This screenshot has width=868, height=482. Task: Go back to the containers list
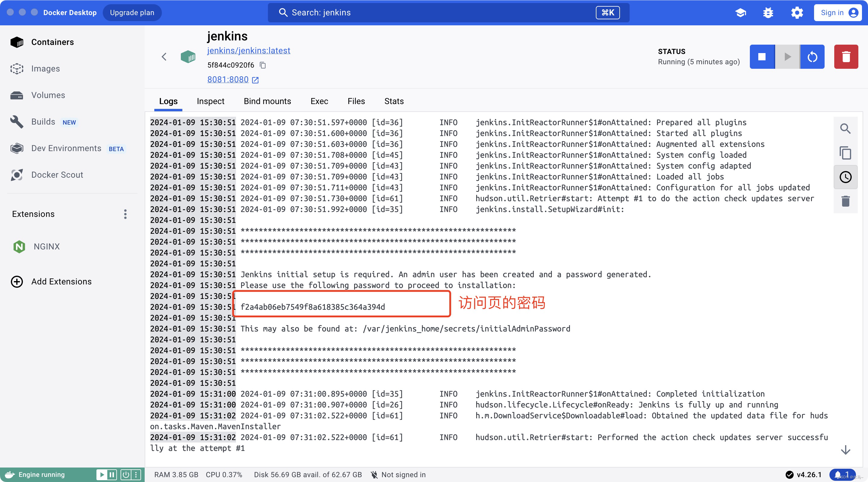164,57
